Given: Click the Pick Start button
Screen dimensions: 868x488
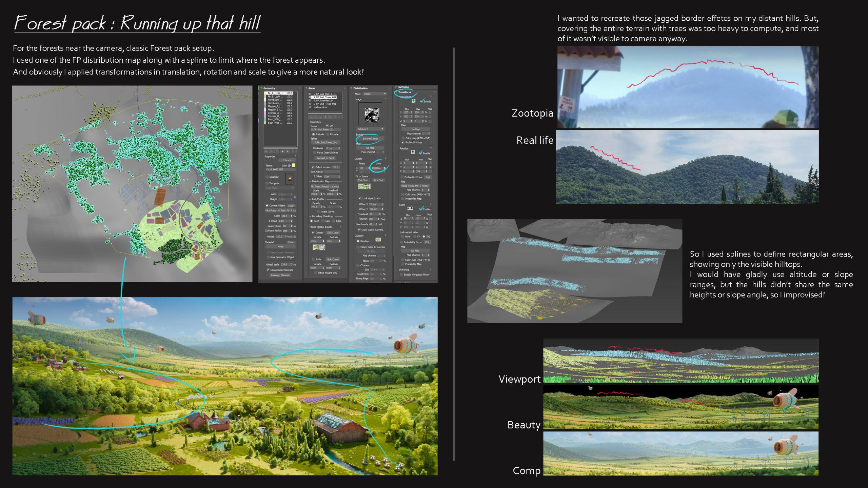Looking at the screenshot, I should [x=363, y=180].
